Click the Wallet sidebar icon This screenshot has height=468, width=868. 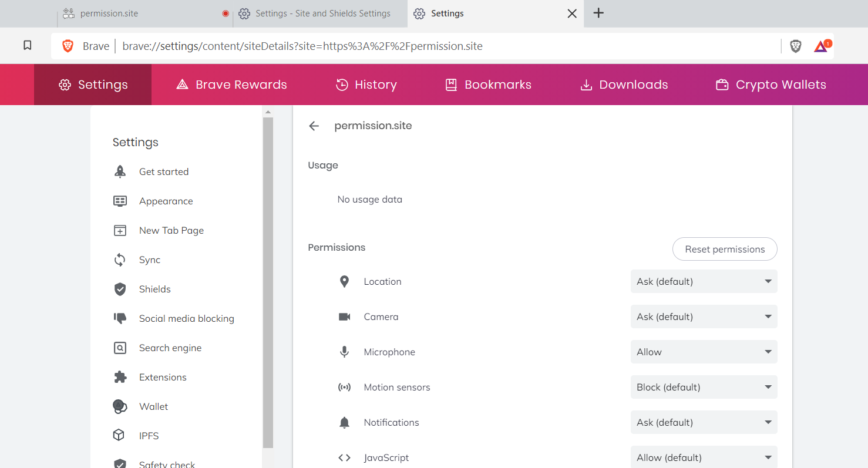tap(120, 406)
